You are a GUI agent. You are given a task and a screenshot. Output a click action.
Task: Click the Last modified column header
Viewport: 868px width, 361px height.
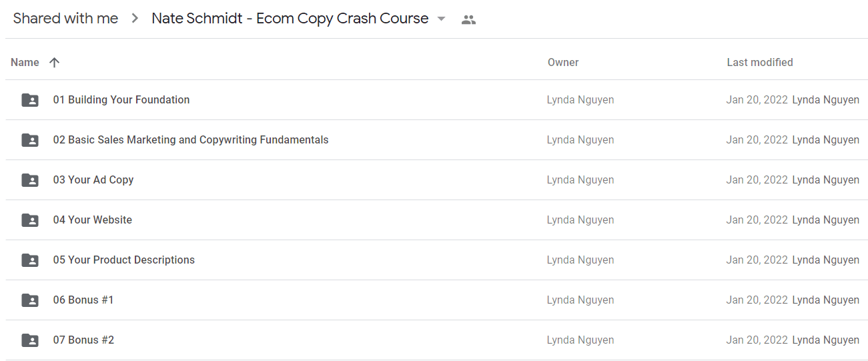tap(760, 62)
